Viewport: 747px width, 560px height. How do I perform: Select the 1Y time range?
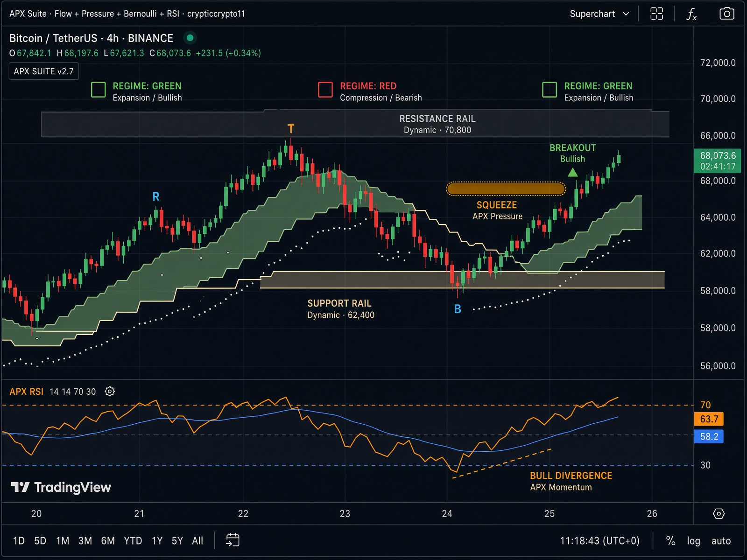(157, 541)
